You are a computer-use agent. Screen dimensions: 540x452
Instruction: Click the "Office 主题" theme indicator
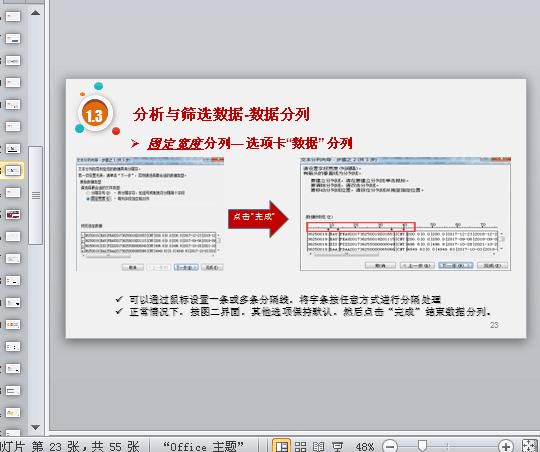tap(203, 446)
